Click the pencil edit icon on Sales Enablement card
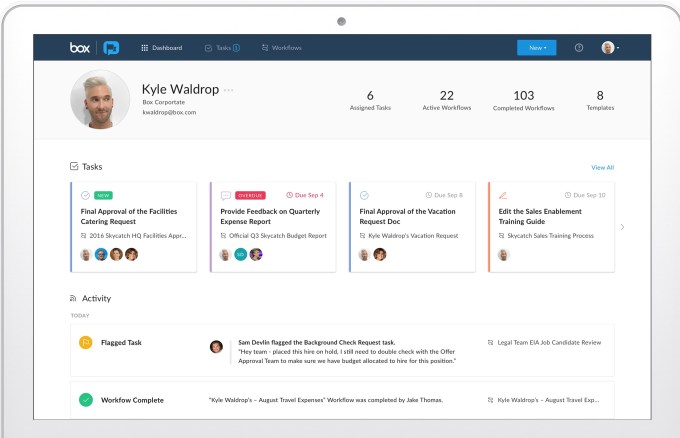The width and height of the screenshot is (680, 438). point(503,196)
